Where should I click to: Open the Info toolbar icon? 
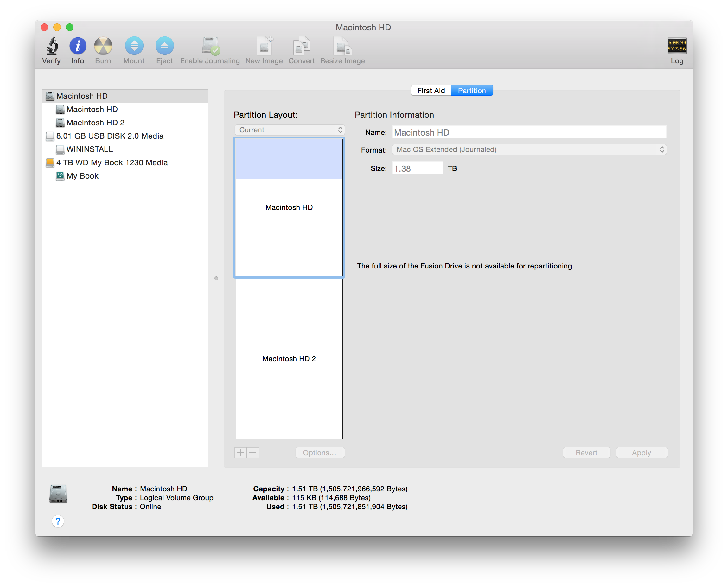point(78,46)
